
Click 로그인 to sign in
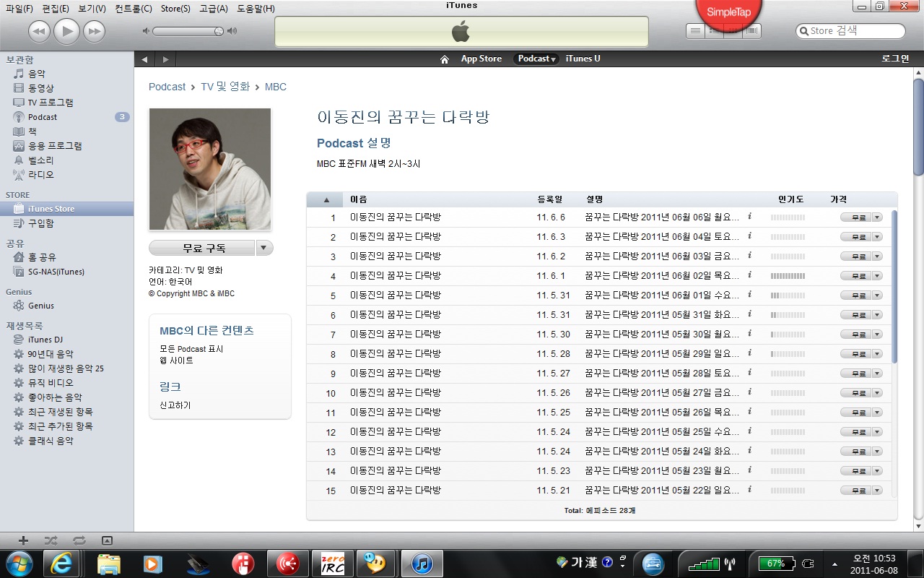895,59
